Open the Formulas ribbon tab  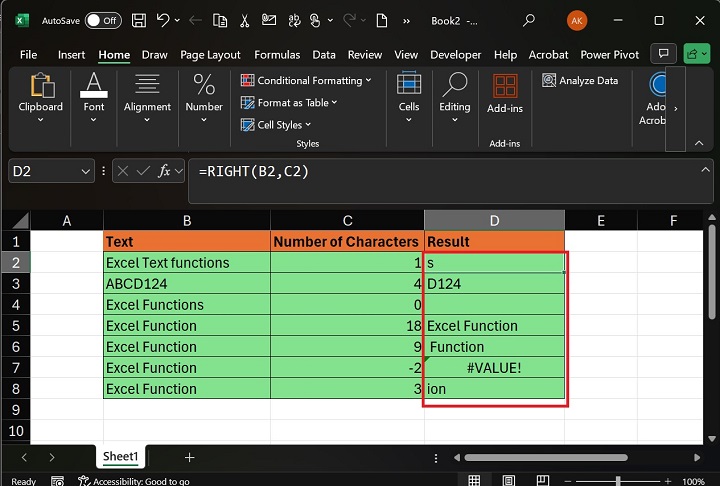coord(277,55)
